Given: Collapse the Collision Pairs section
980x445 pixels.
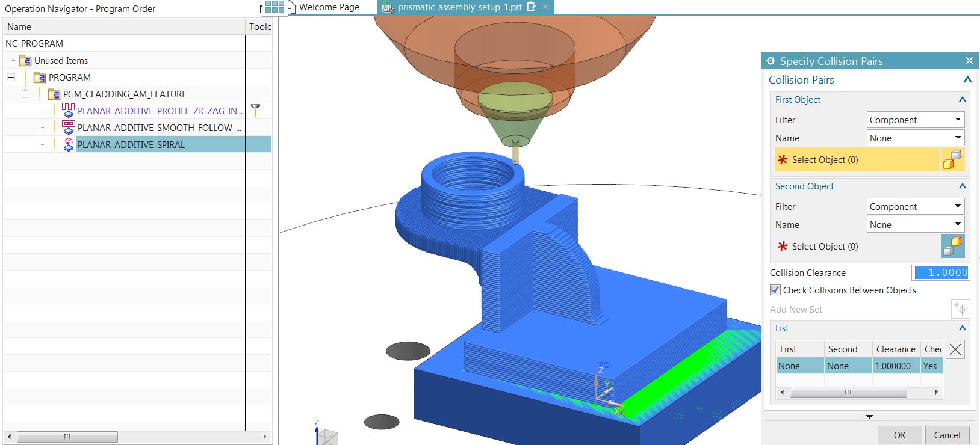Looking at the screenshot, I should pyautogui.click(x=967, y=80).
